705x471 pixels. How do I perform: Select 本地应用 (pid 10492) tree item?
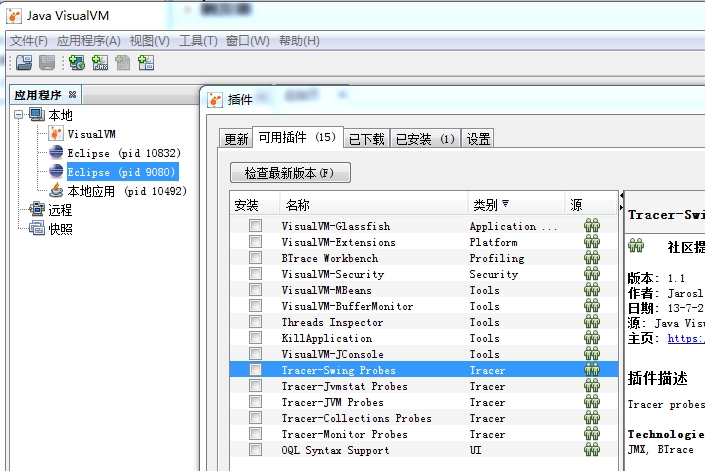pyautogui.click(x=127, y=191)
